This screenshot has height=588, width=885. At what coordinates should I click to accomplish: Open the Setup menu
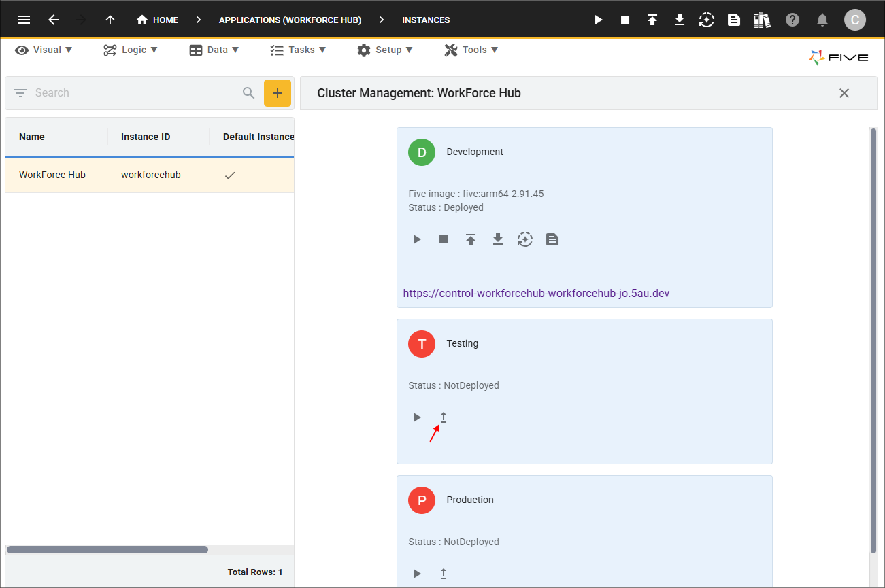click(x=385, y=50)
